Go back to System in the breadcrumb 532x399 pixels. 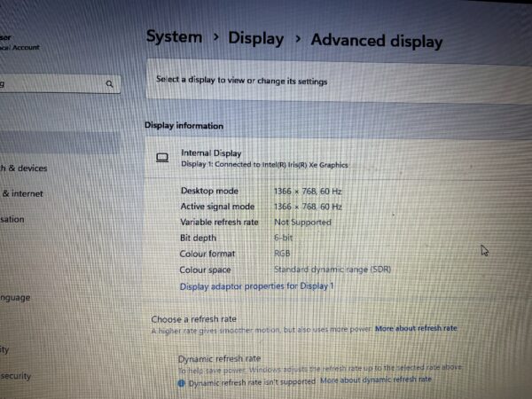tap(174, 36)
